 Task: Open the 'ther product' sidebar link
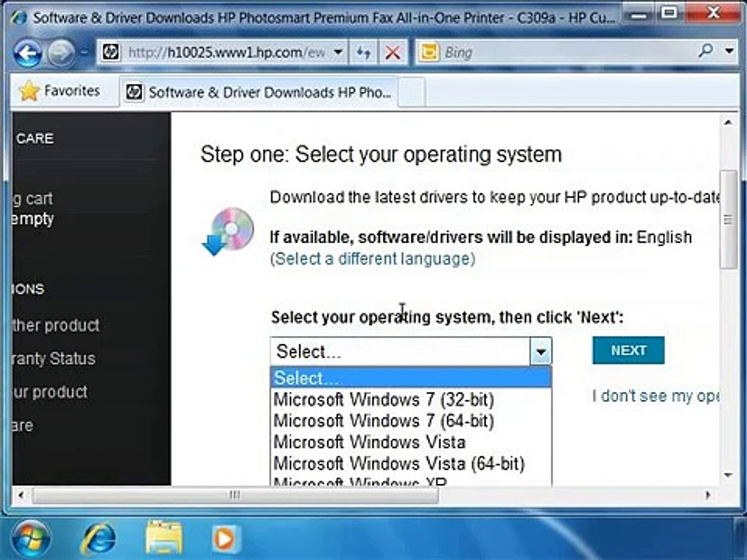[x=56, y=325]
